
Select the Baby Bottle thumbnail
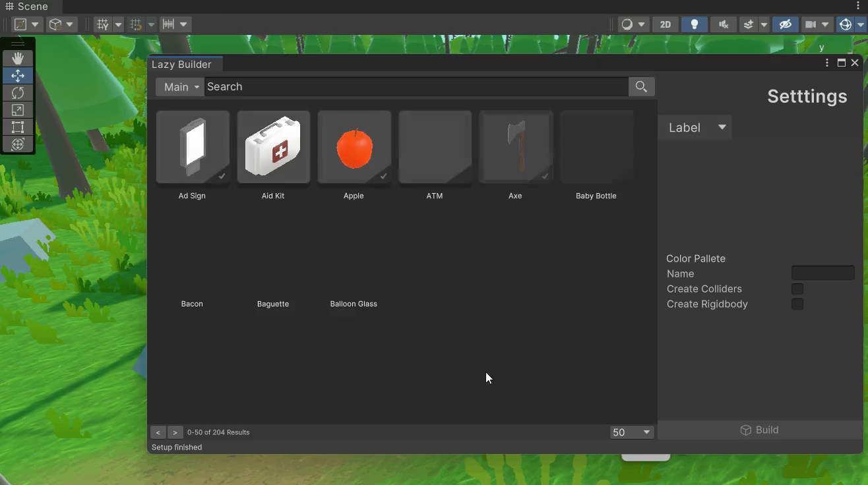pyautogui.click(x=597, y=147)
